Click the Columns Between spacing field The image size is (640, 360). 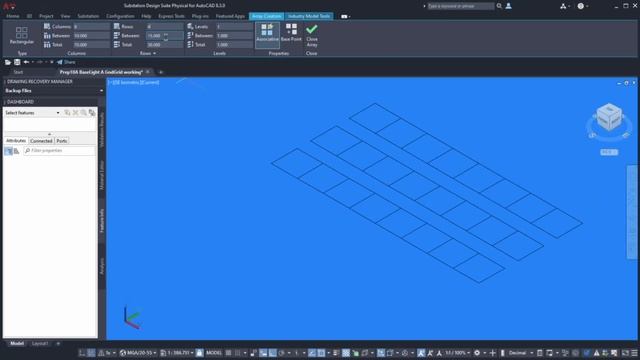(91, 36)
